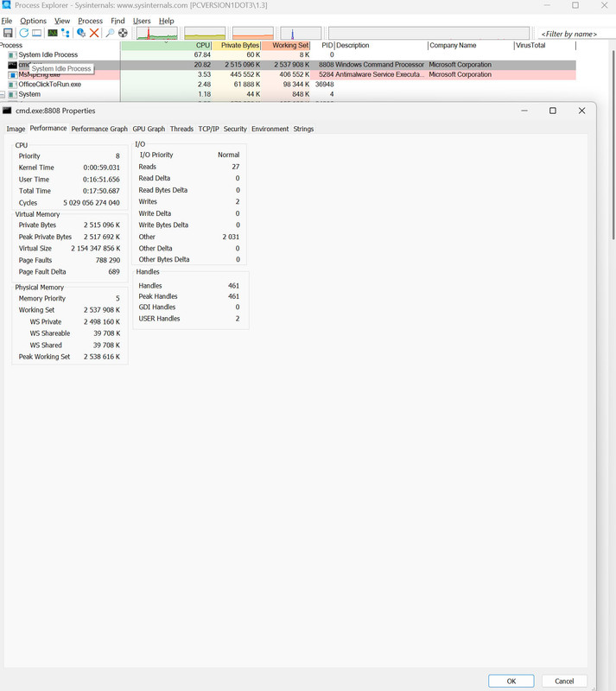
Task: Click the red X Kill Process icon
Action: [94, 33]
